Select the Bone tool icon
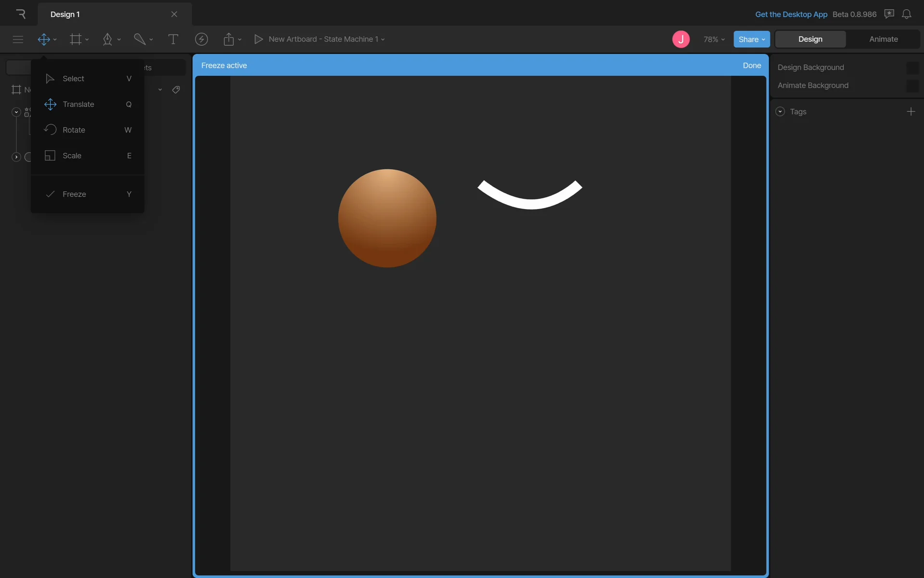 point(140,39)
